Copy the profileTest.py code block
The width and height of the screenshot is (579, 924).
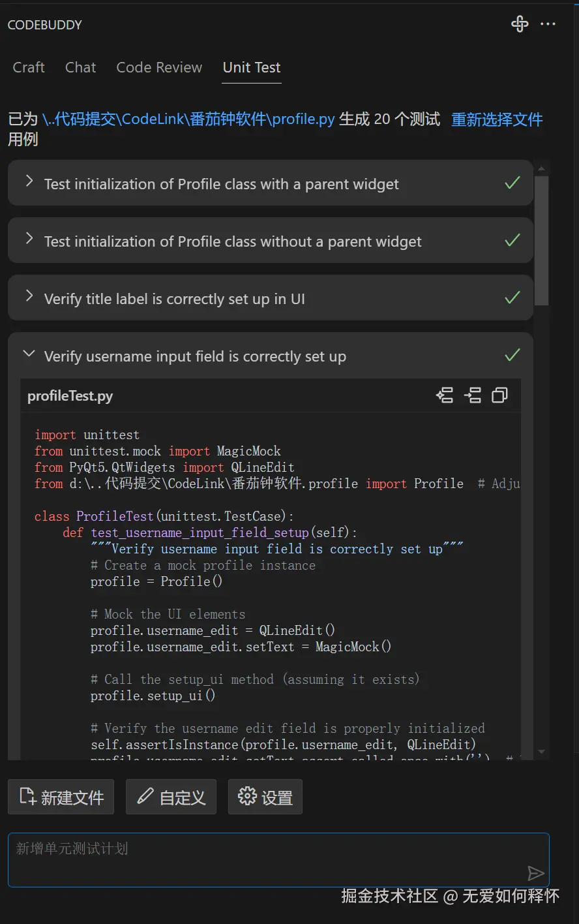click(500, 395)
